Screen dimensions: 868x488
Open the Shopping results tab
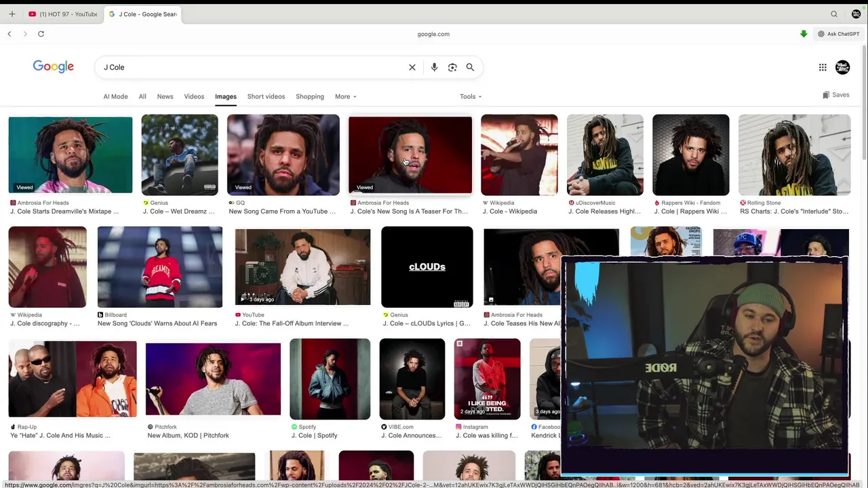point(310,96)
